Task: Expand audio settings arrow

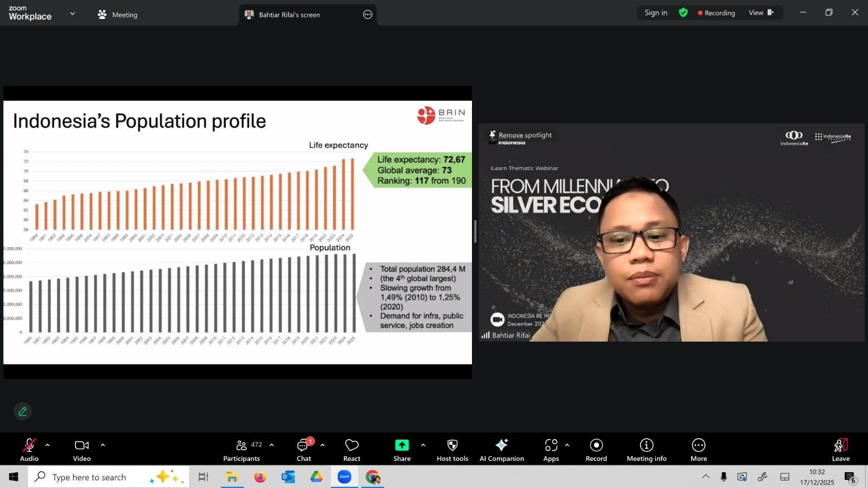Action: click(48, 445)
